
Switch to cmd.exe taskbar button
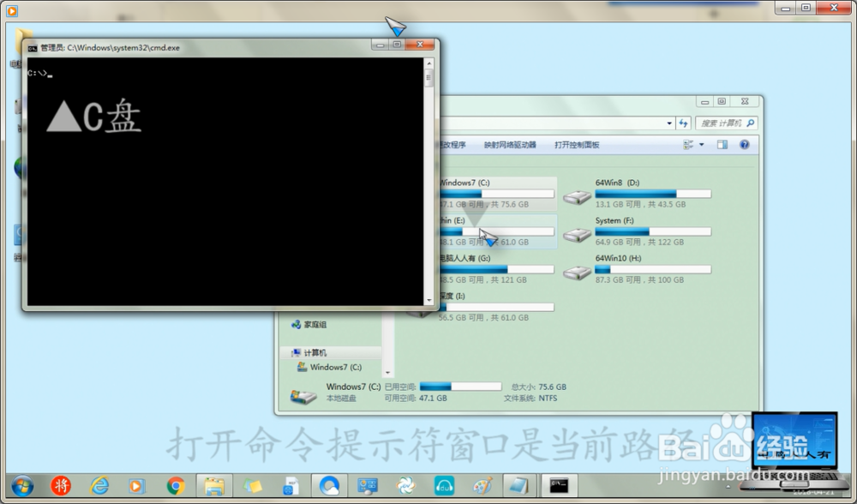(x=559, y=485)
